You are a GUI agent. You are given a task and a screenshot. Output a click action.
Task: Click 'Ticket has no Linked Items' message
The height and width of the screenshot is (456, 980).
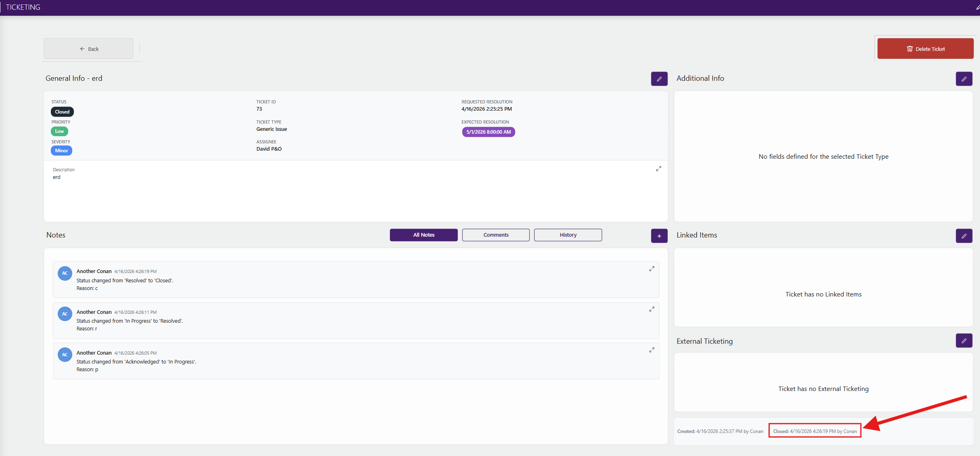coord(823,294)
